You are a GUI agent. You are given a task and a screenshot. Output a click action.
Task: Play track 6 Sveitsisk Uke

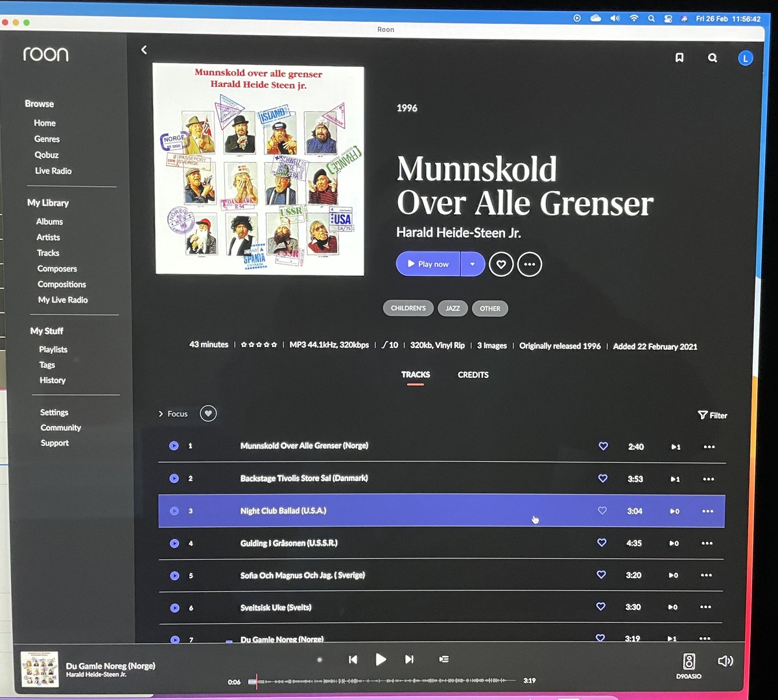click(x=174, y=608)
